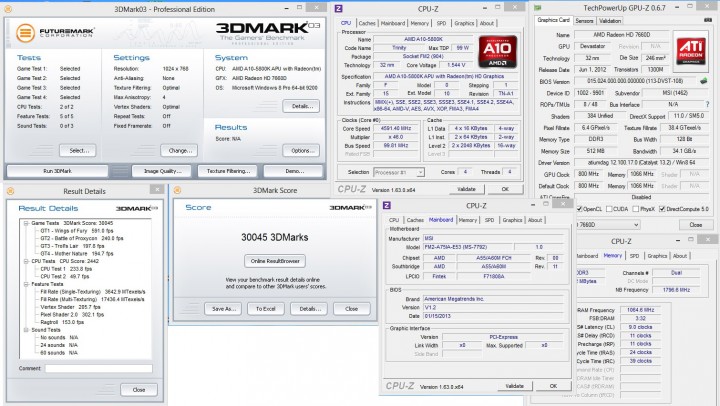Click the Select... tests button
The image size is (720, 406).
click(78, 150)
